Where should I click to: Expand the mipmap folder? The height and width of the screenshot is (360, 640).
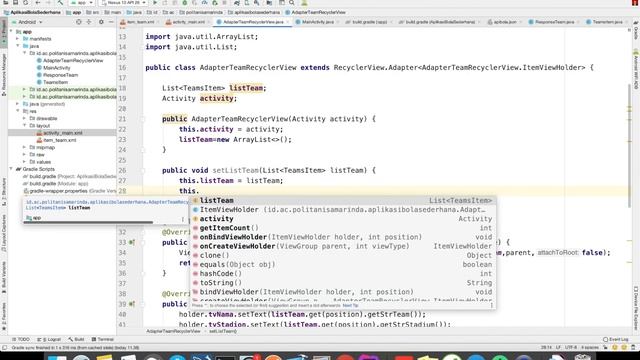point(24,147)
